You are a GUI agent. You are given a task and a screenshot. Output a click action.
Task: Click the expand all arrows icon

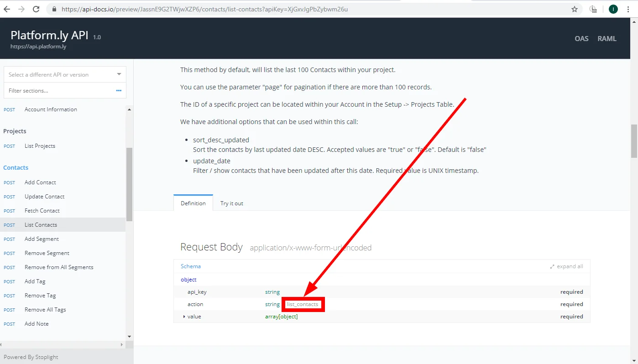coord(552,266)
